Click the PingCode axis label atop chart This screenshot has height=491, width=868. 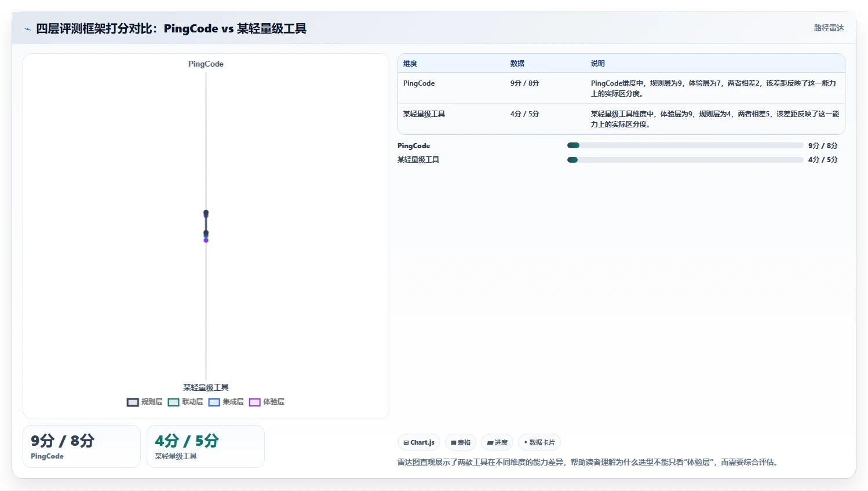point(206,64)
